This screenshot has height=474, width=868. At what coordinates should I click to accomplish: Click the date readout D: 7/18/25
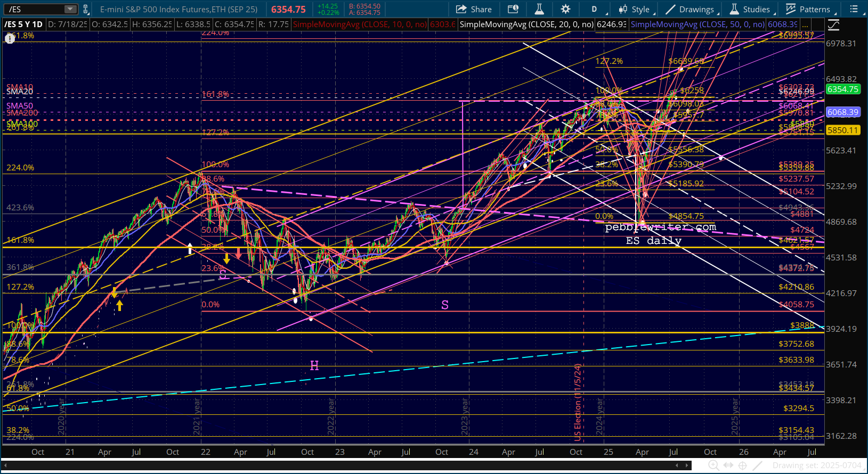point(67,24)
